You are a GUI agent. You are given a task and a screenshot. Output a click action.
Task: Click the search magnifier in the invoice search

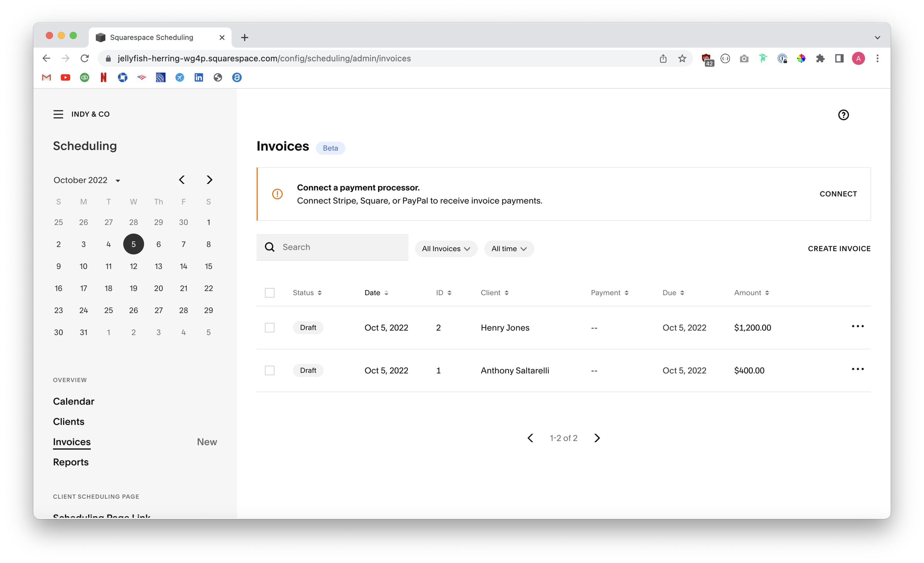[270, 247]
